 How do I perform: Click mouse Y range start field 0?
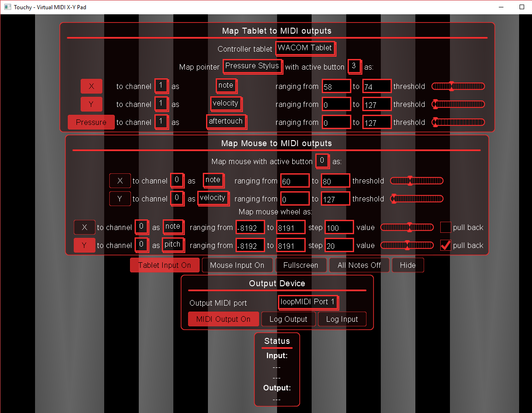[295, 199]
